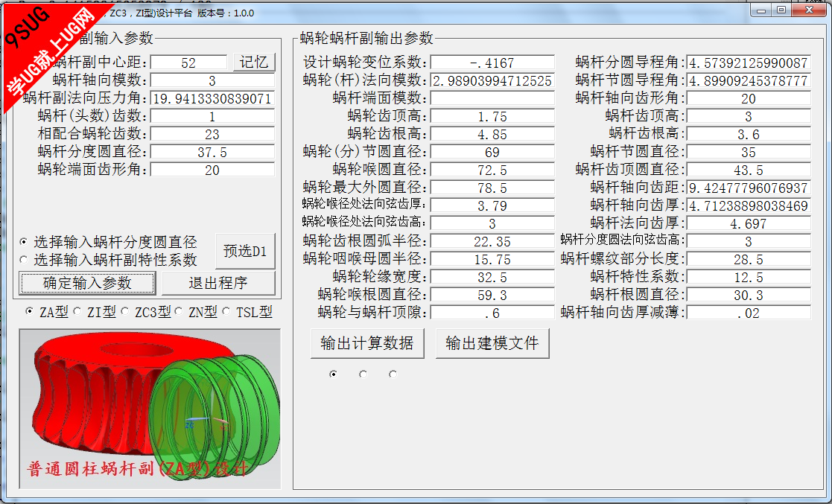Image resolution: width=832 pixels, height=504 pixels.
Task: Click the 蜗杆副法向压力角 input field
Action: (212, 99)
